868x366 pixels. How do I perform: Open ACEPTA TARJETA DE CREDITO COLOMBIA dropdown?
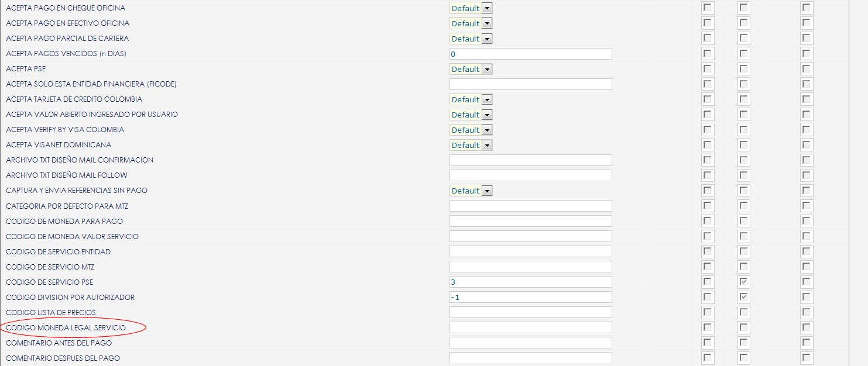[x=471, y=99]
